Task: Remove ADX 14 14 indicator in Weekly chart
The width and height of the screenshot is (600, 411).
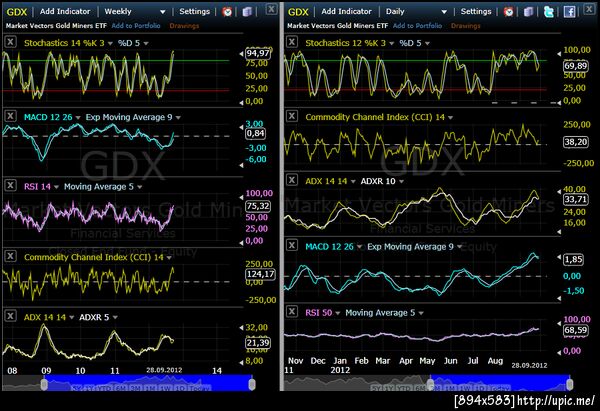Action: click(10, 316)
